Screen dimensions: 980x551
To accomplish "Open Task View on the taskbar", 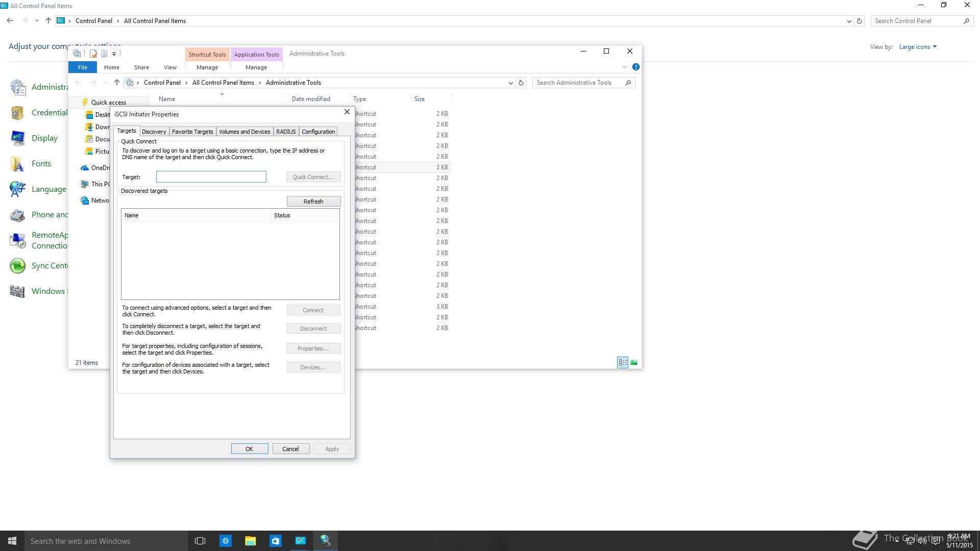I will [x=200, y=541].
